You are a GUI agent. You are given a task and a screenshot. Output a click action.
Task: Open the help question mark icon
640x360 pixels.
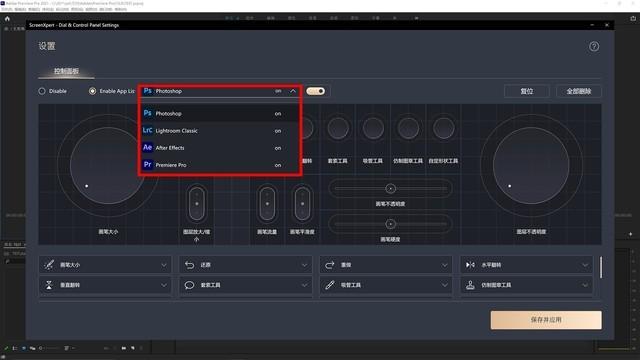(x=594, y=47)
